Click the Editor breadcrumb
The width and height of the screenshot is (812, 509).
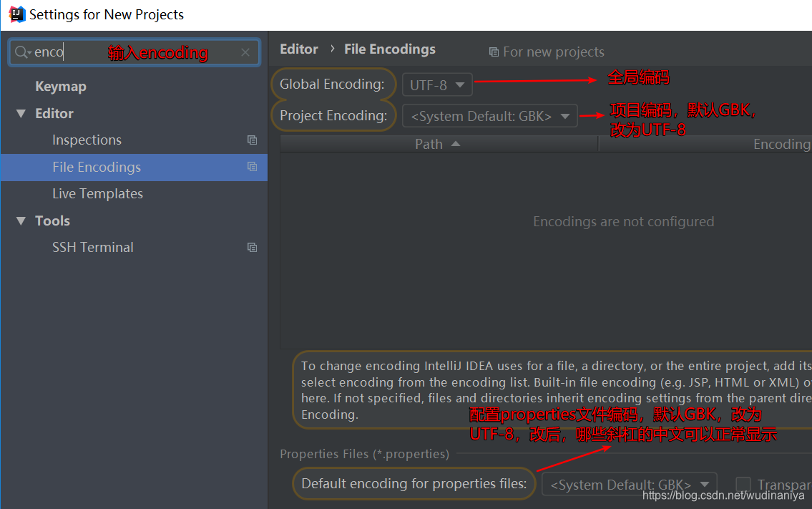click(x=299, y=49)
